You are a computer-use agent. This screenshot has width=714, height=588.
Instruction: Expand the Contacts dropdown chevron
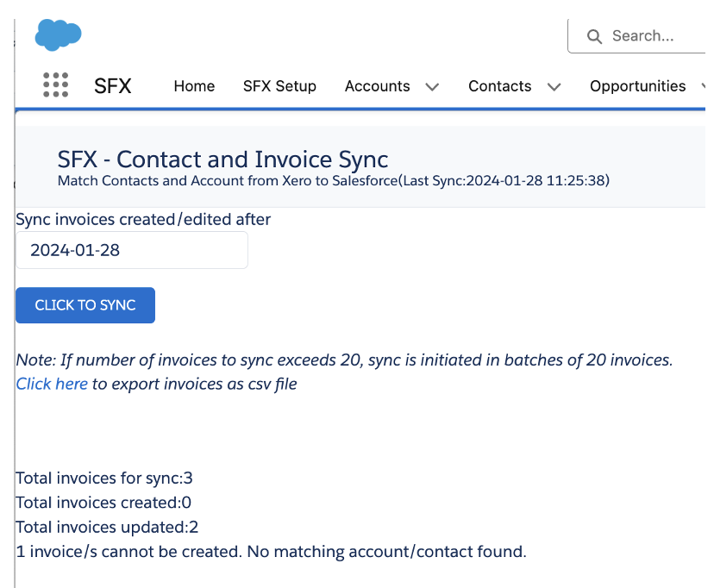tap(554, 86)
